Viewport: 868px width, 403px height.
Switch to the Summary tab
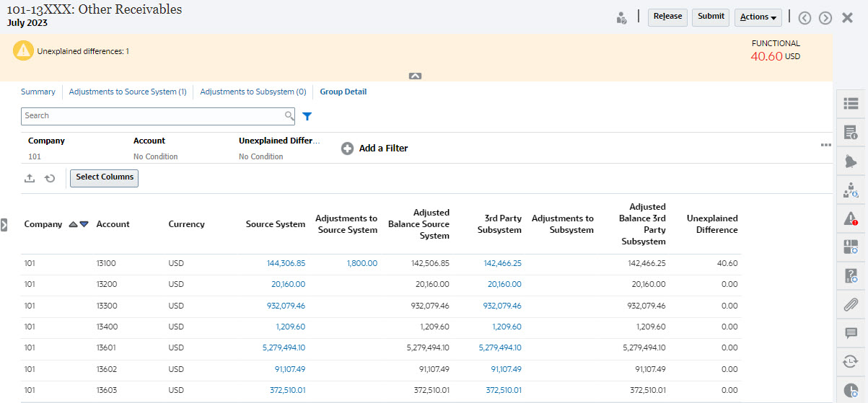coord(38,92)
